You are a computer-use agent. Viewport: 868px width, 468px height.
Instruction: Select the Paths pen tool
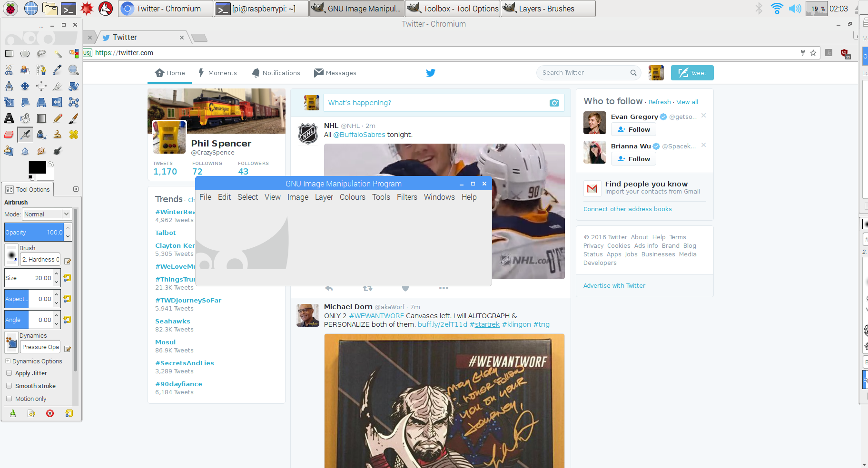[x=41, y=70]
